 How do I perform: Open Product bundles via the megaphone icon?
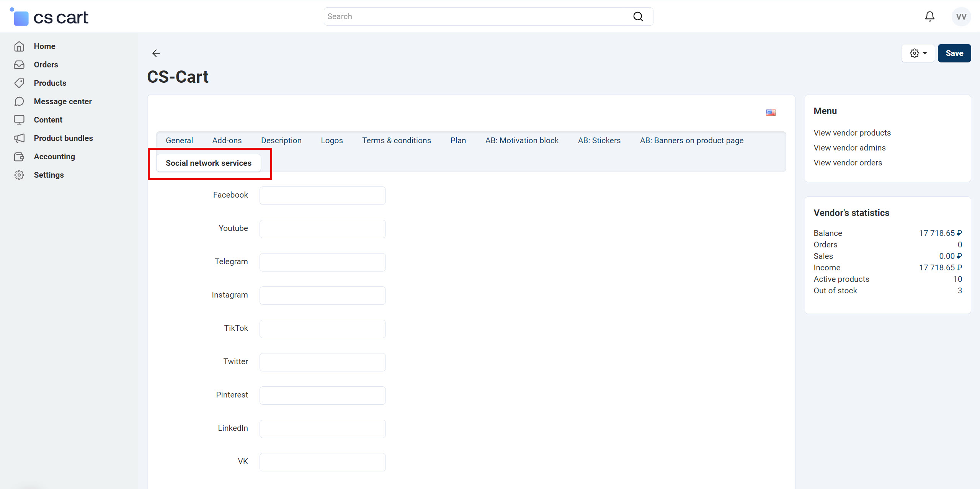[19, 138]
